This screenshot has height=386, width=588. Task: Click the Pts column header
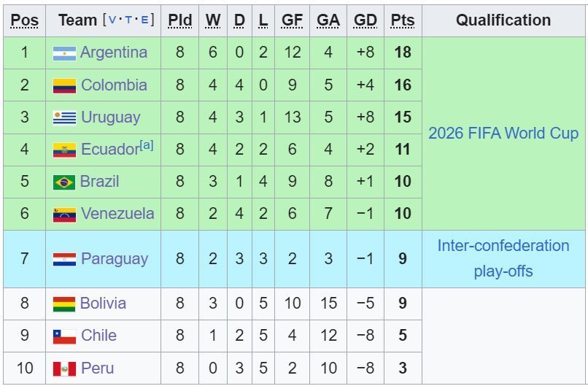point(403,20)
